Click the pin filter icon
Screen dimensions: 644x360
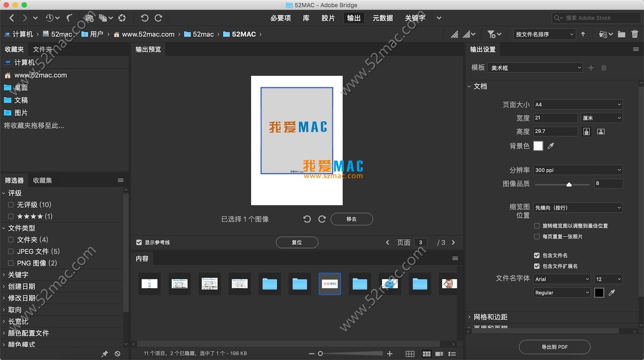click(x=104, y=354)
